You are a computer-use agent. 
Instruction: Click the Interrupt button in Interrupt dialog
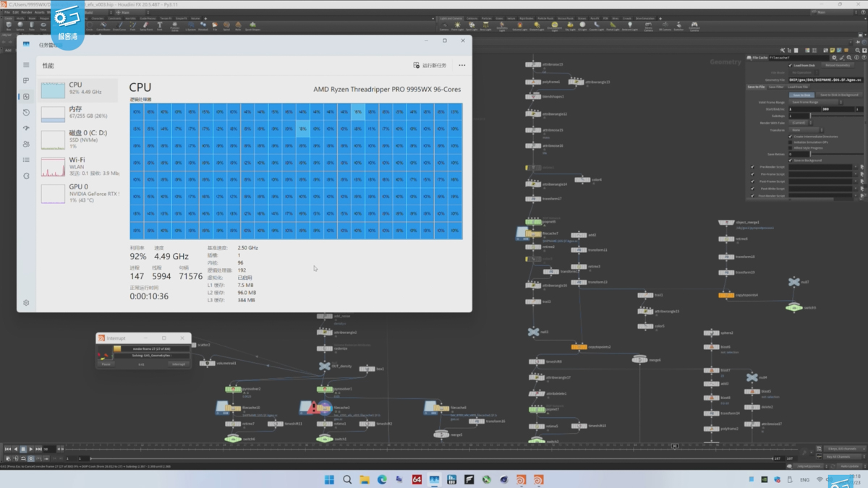(179, 364)
